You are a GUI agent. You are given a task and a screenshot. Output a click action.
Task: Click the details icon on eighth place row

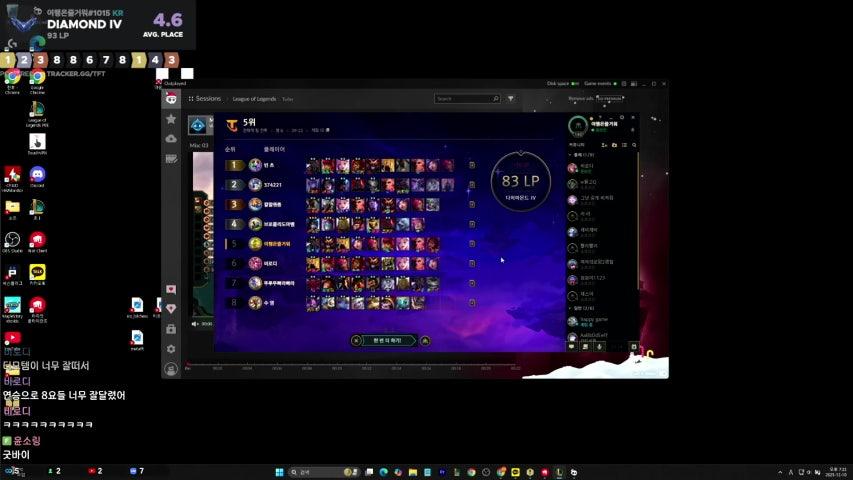(472, 302)
